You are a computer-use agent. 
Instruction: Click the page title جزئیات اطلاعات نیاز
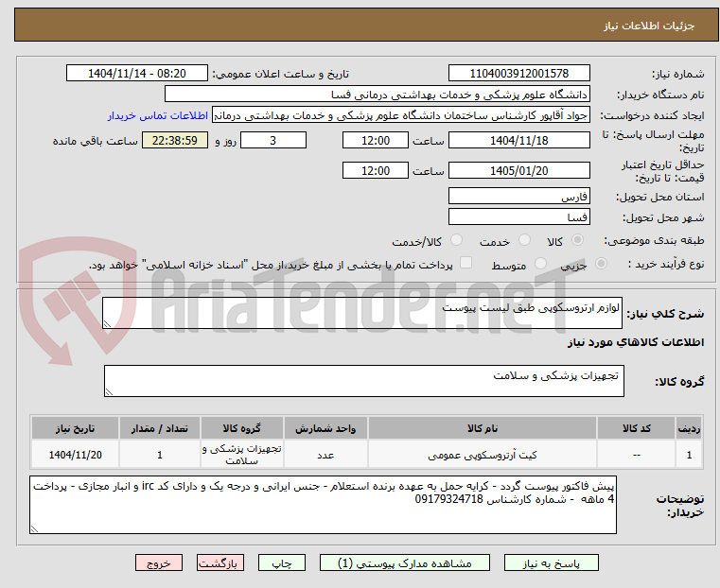[x=649, y=26]
